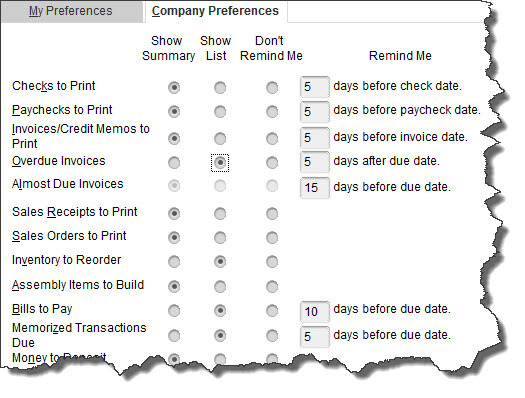Select Show List for Checks to Print
The width and height of the screenshot is (525, 398).
coord(220,88)
